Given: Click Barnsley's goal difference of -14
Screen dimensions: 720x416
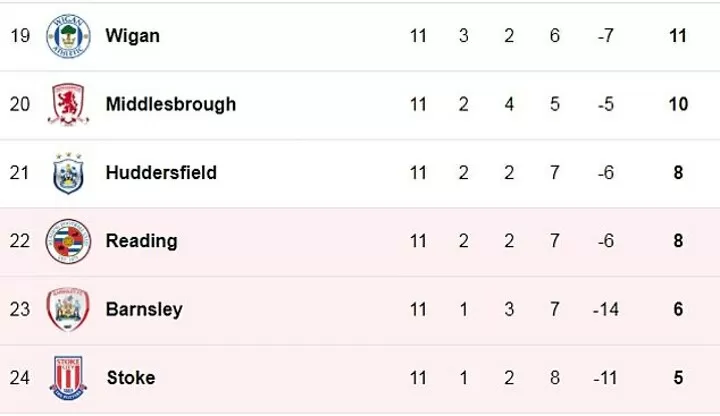Looking at the screenshot, I should coord(605,309).
